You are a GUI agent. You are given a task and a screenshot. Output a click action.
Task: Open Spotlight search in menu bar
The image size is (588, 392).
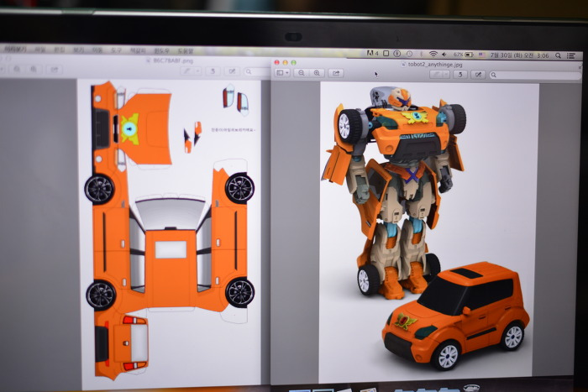click(x=558, y=55)
